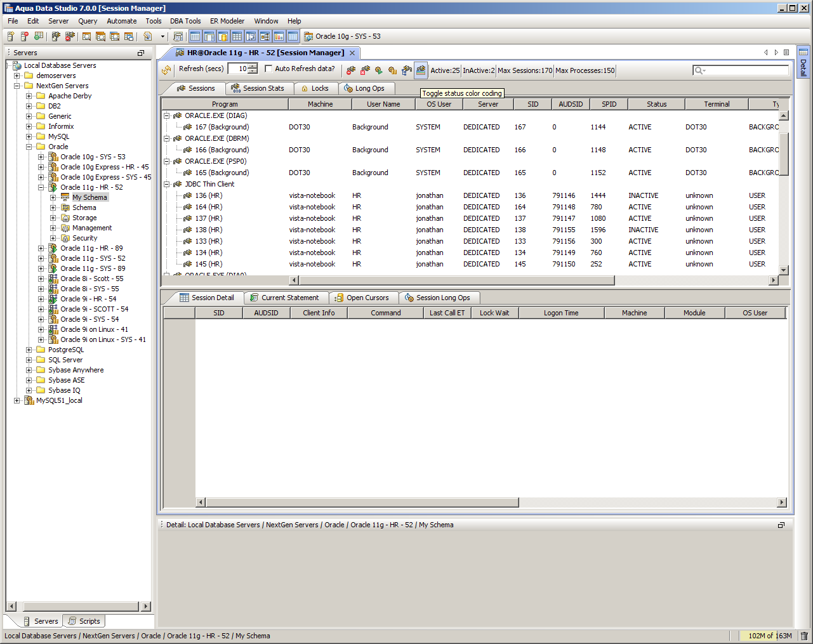Decrease the Refresh seconds spinner value
The width and height of the screenshot is (813, 644).
coord(253,71)
